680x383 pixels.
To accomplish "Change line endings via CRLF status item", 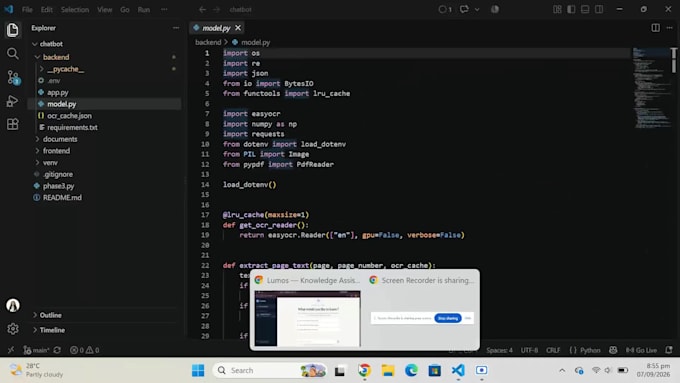I will tap(553, 350).
